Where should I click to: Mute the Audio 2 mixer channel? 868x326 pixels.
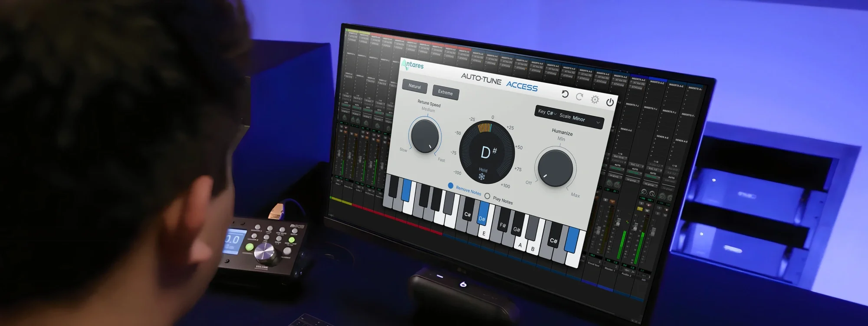click(x=647, y=211)
